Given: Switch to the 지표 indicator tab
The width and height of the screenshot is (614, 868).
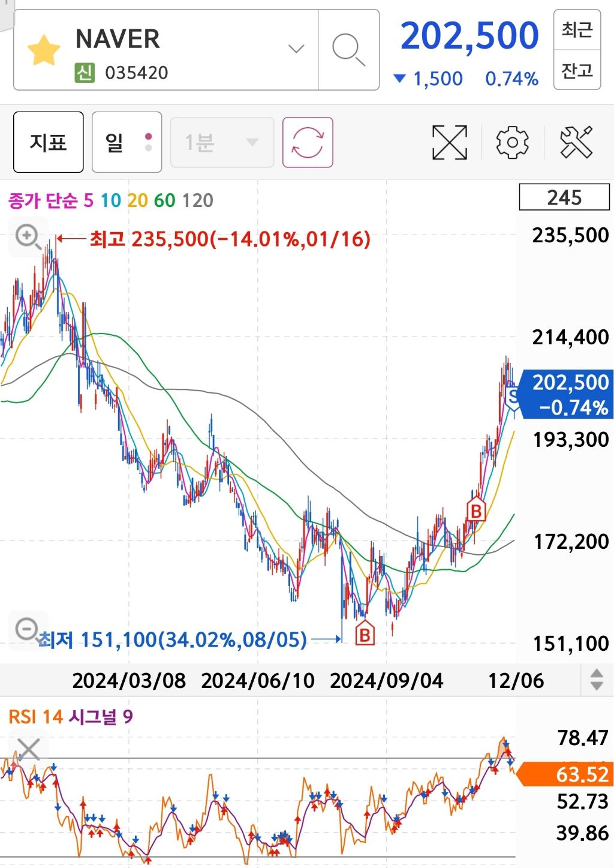Looking at the screenshot, I should pos(48,142).
